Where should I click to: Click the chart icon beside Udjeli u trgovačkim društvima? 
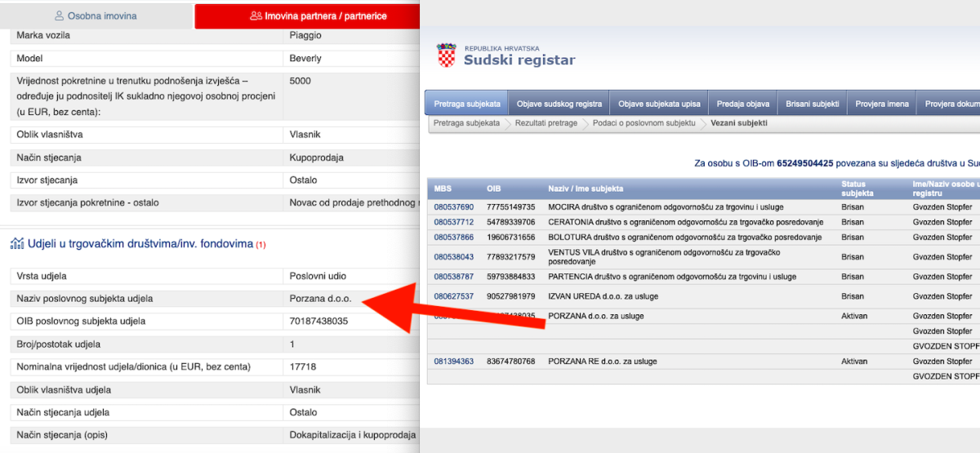coord(16,243)
